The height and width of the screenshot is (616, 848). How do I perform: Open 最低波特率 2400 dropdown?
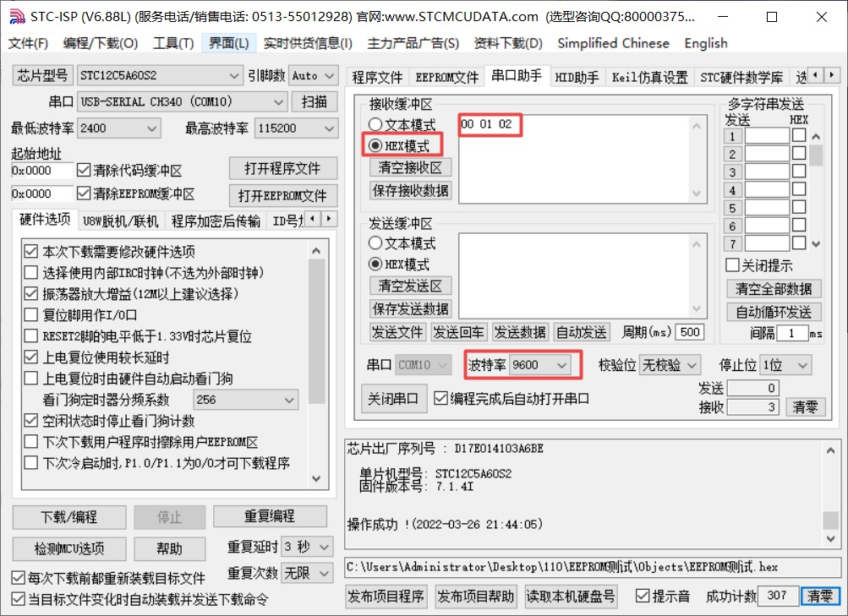coord(119,128)
